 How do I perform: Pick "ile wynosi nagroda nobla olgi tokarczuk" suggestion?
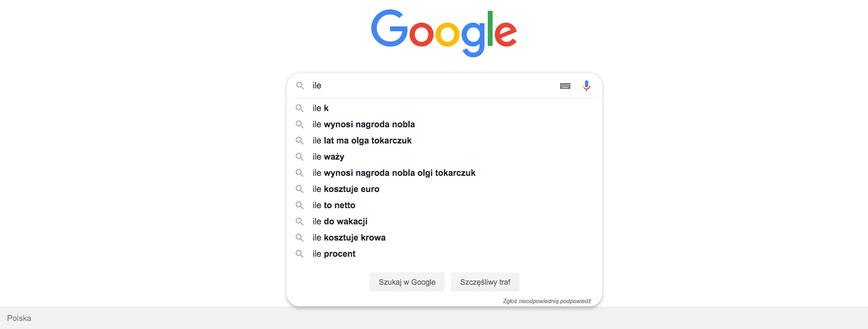pyautogui.click(x=394, y=173)
